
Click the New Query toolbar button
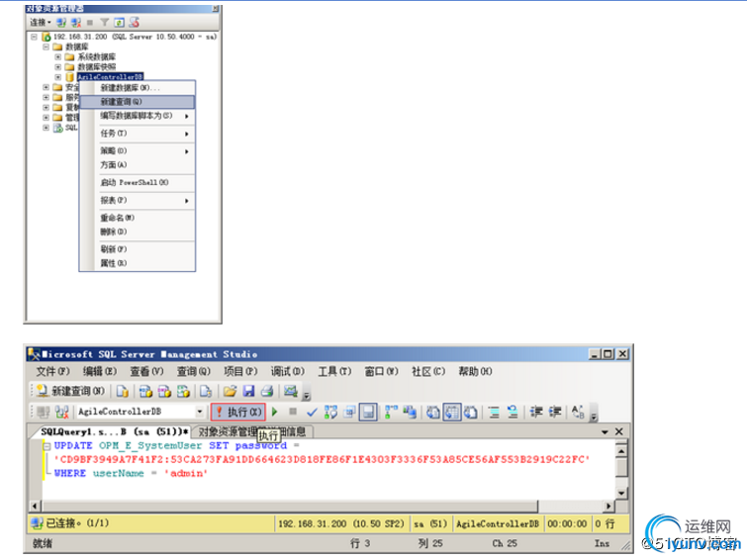[70, 391]
